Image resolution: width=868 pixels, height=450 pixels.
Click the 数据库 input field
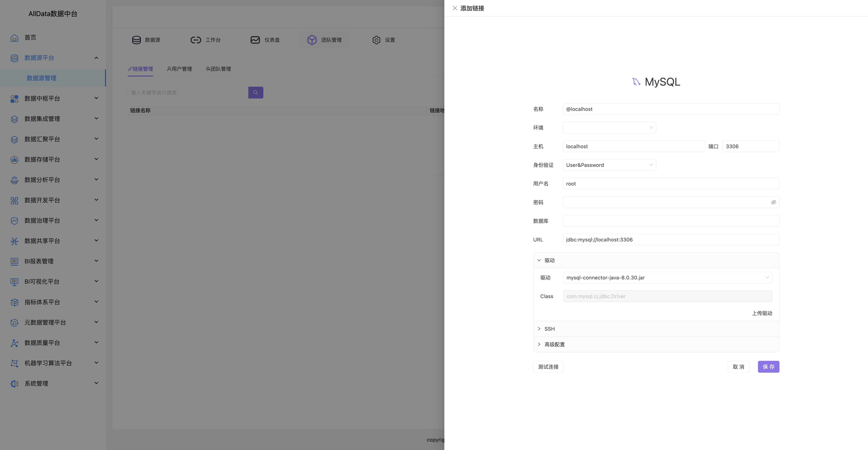[671, 221]
